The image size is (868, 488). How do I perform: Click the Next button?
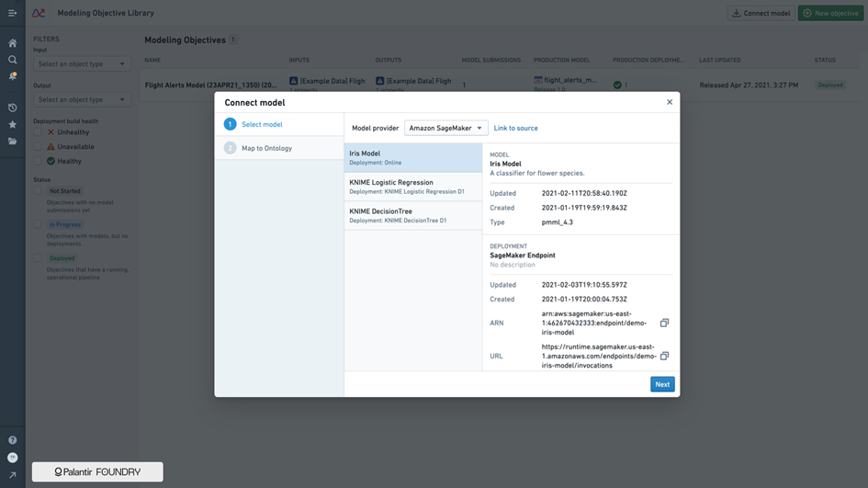pyautogui.click(x=662, y=384)
